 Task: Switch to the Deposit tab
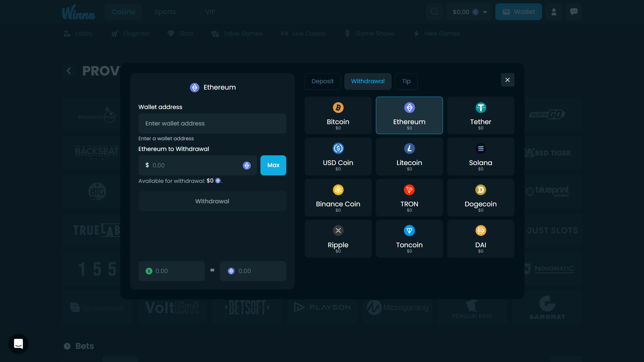(323, 82)
